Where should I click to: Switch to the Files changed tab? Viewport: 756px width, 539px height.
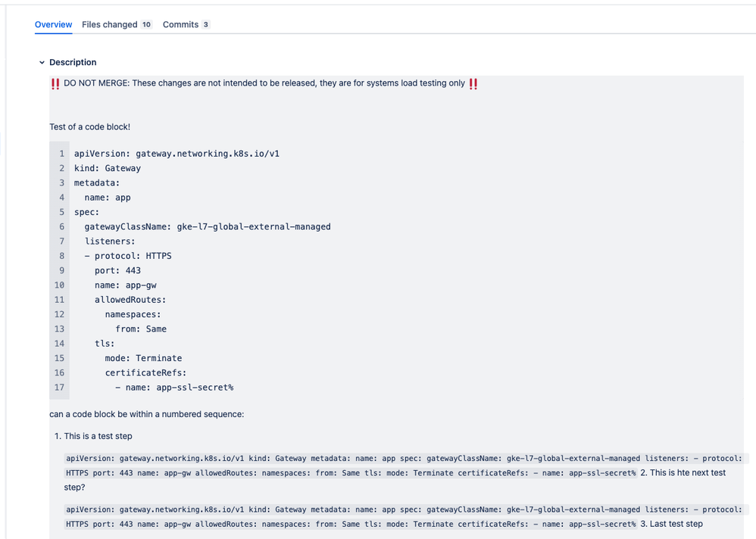(111, 24)
